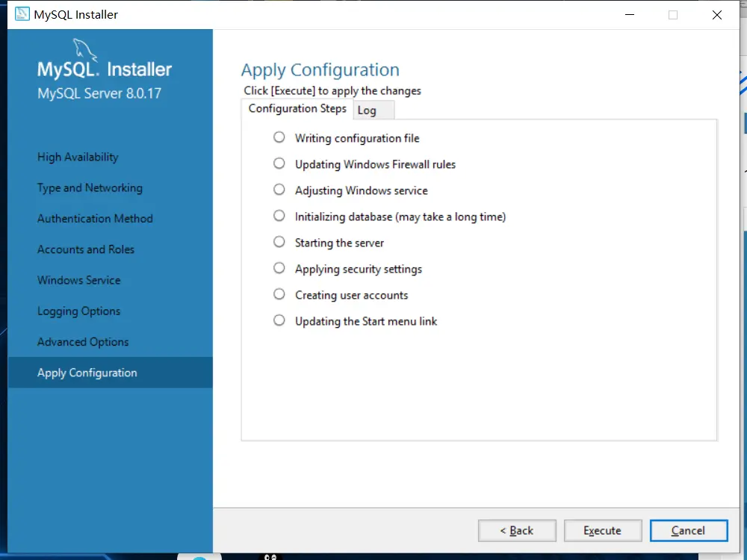The height and width of the screenshot is (560, 747).
Task: Click the 'Apply Configuration' page heading
Action: pyautogui.click(x=320, y=70)
